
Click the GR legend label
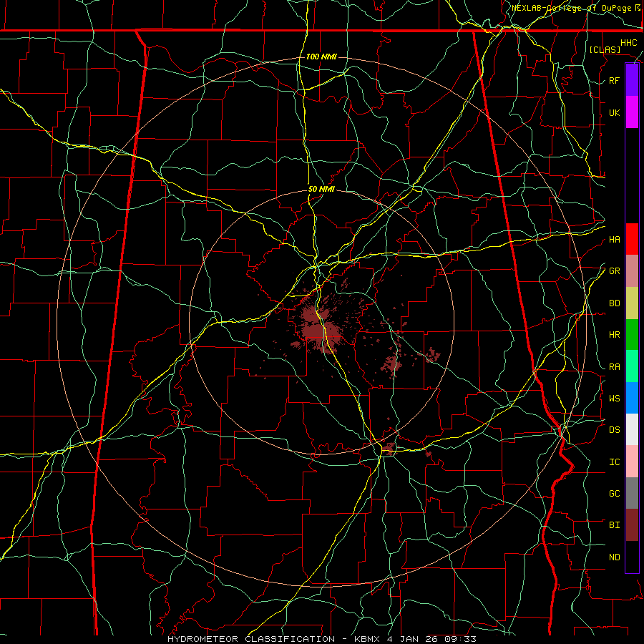point(614,271)
